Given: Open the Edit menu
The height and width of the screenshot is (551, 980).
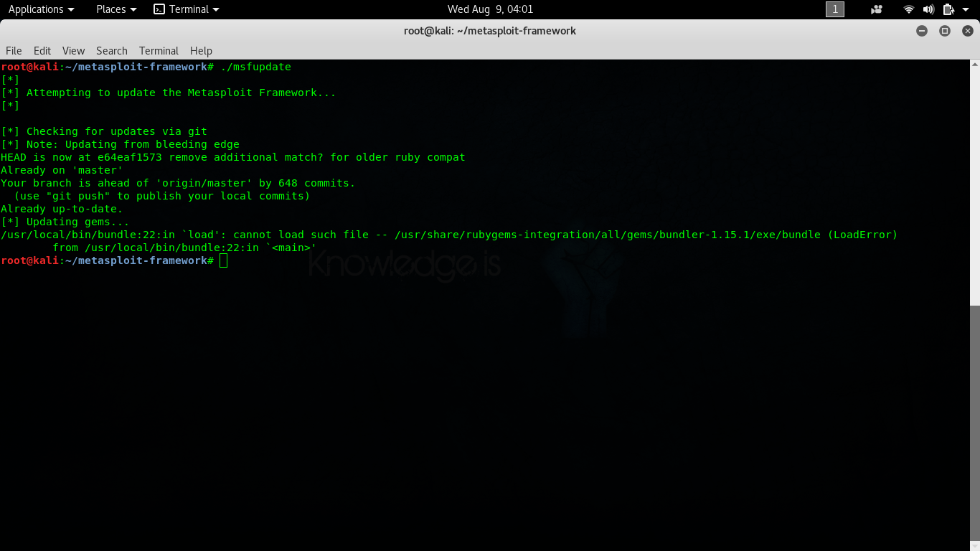Looking at the screenshot, I should (42, 50).
